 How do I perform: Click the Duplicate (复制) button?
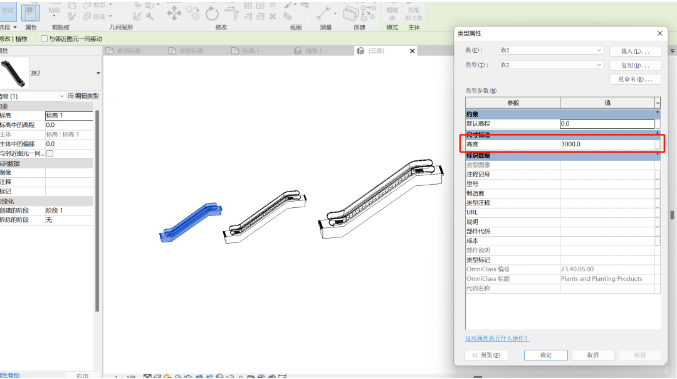click(x=635, y=65)
